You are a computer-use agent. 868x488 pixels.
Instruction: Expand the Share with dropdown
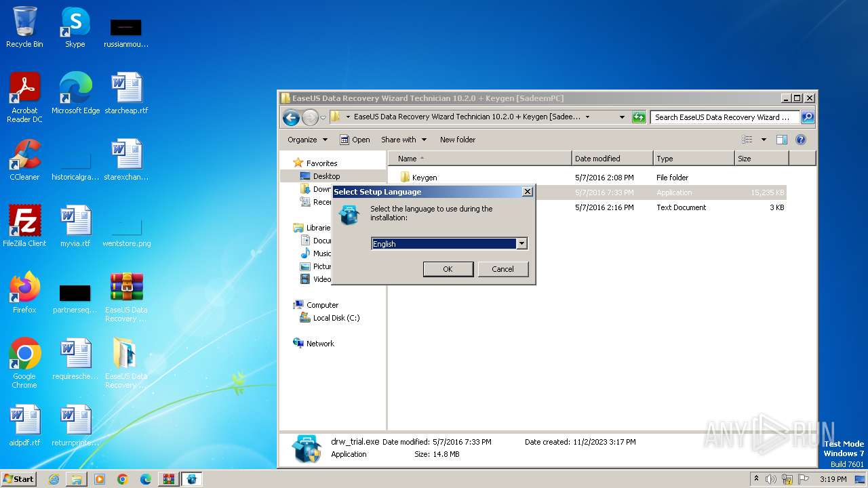pyautogui.click(x=404, y=140)
